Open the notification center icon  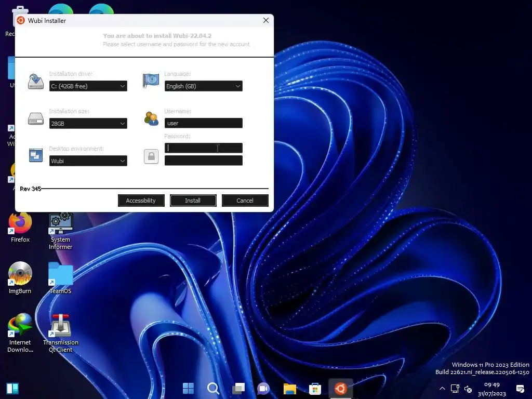point(520,389)
